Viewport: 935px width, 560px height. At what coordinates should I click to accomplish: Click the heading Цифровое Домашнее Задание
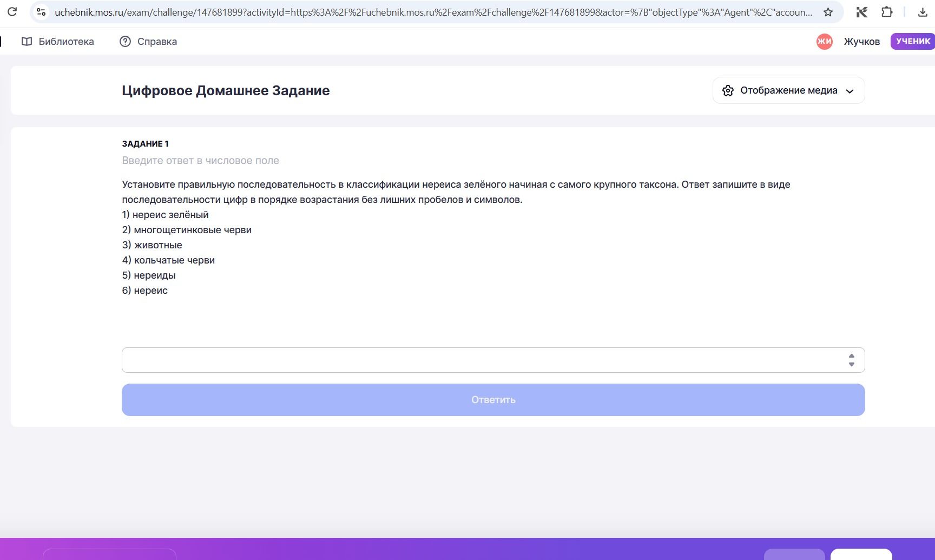pos(226,90)
